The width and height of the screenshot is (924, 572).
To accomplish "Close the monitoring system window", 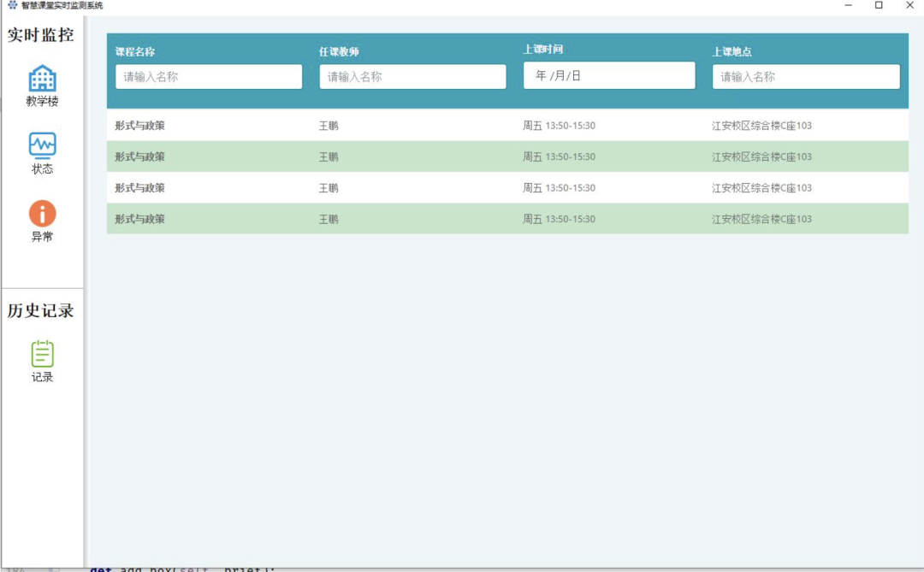I will point(909,5).
